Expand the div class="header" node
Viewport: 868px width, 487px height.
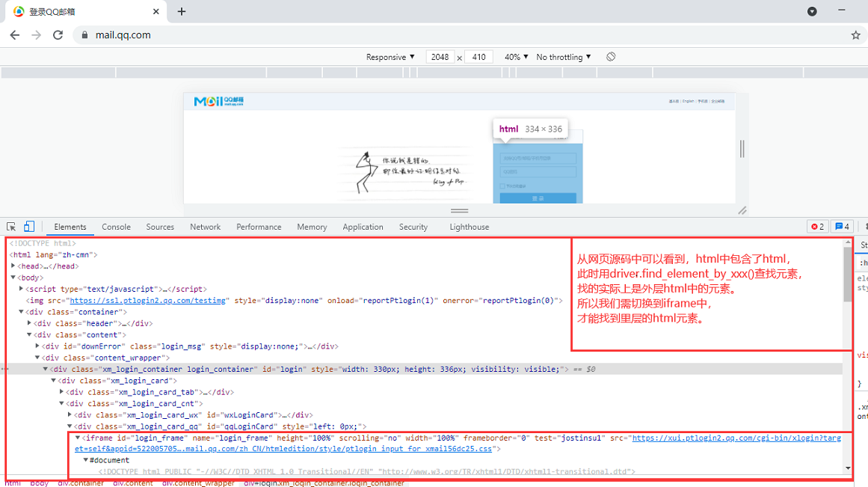pos(29,323)
